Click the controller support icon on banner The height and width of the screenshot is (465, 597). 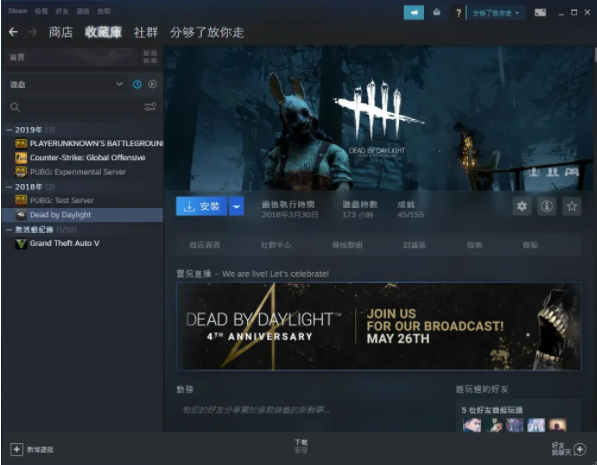tap(571, 172)
